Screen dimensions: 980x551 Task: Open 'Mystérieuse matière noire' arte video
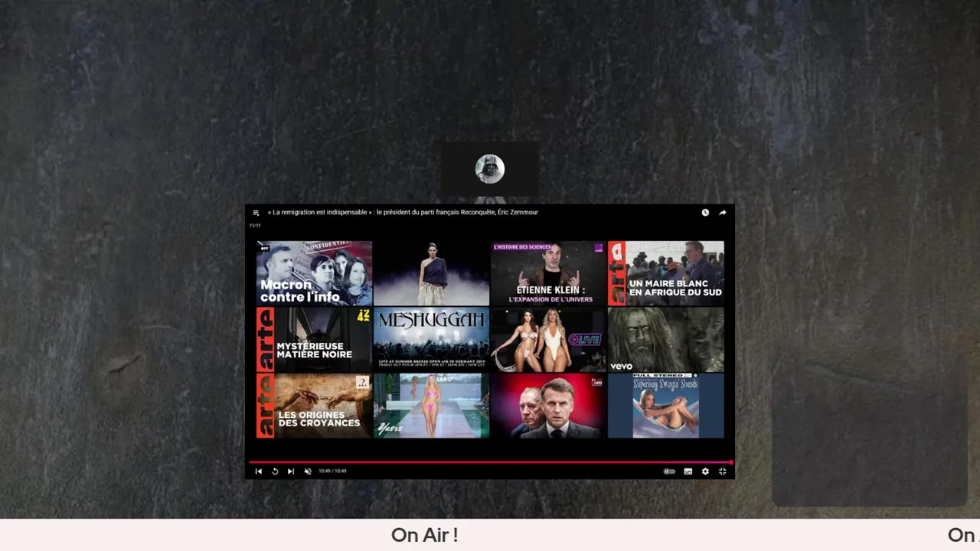pyautogui.click(x=314, y=340)
